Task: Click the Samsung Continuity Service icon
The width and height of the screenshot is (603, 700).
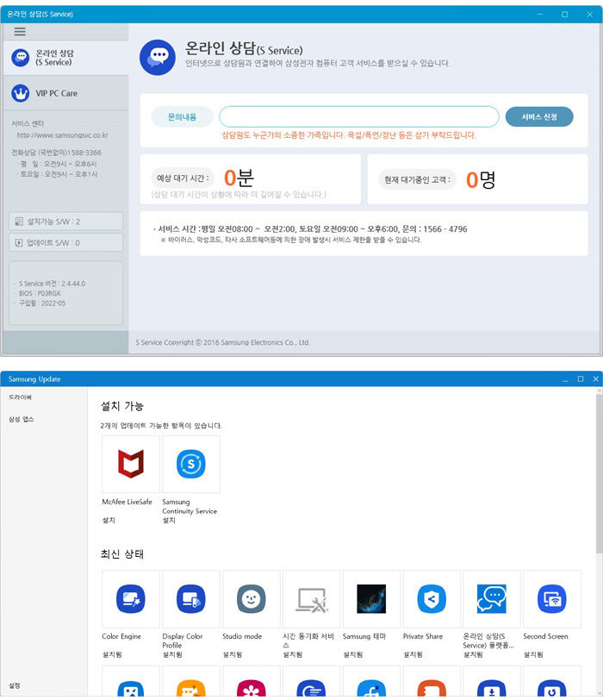Action: pyautogui.click(x=191, y=464)
